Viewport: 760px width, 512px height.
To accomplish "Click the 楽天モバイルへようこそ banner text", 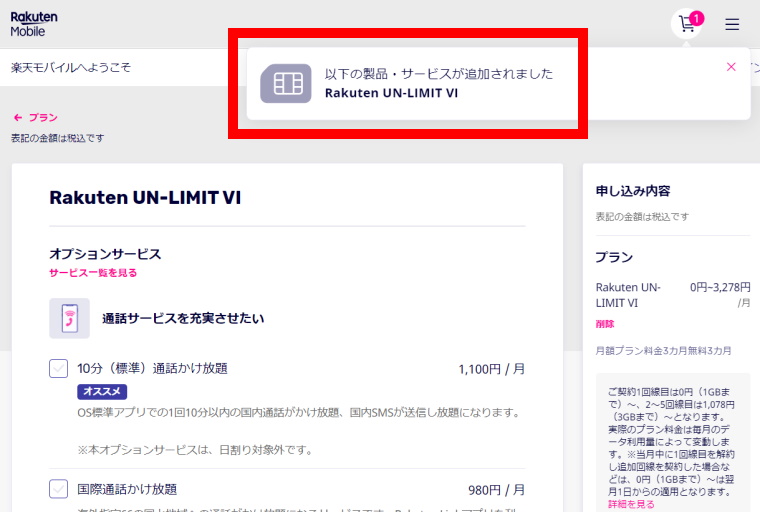I will point(70,68).
